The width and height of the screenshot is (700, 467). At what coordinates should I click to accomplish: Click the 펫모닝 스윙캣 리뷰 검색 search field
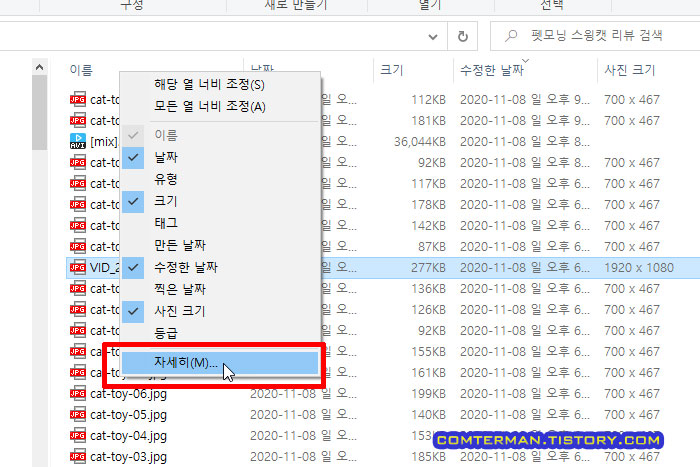[596, 36]
